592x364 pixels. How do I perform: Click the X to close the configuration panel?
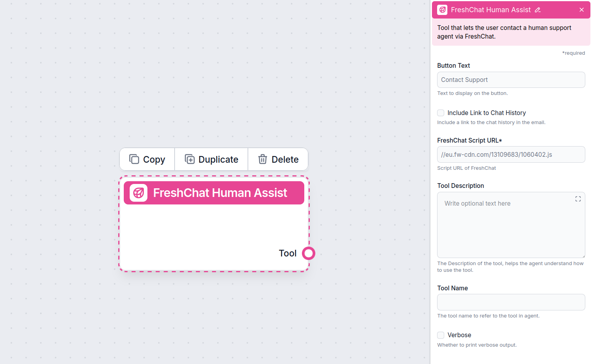582,9
